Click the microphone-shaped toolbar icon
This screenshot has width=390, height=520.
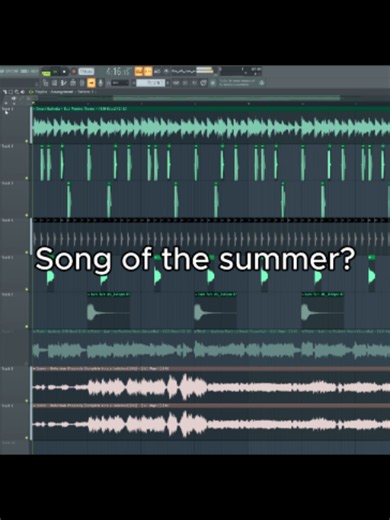pos(100,83)
